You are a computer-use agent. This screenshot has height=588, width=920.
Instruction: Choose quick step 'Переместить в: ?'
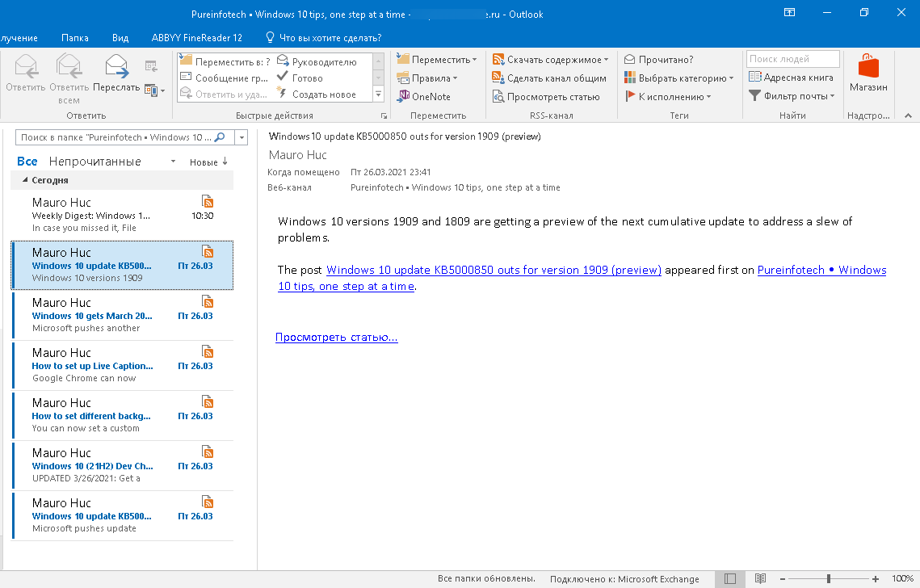(225, 61)
